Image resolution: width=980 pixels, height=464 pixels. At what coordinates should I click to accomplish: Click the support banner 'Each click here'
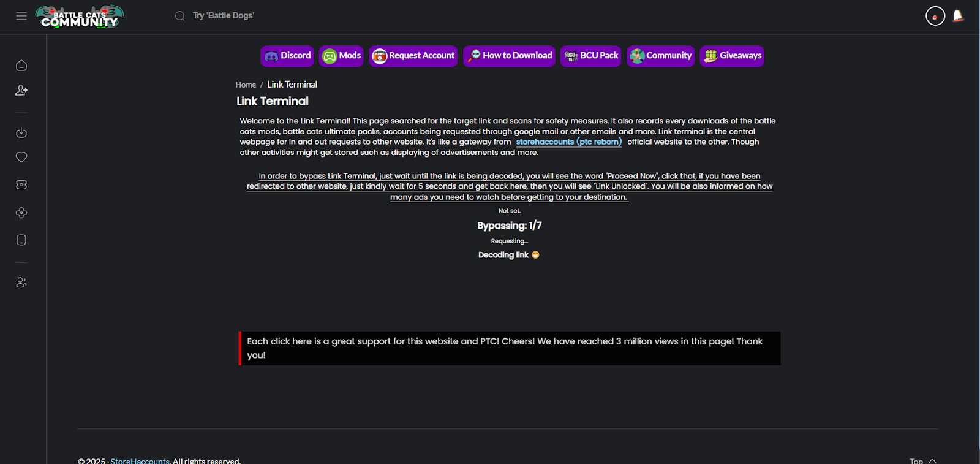[510, 348]
